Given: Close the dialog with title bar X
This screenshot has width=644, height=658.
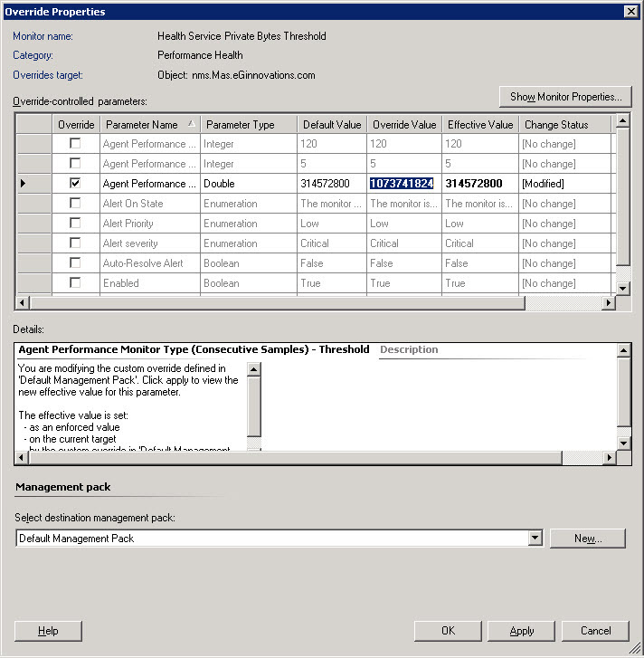Looking at the screenshot, I should 631,12.
